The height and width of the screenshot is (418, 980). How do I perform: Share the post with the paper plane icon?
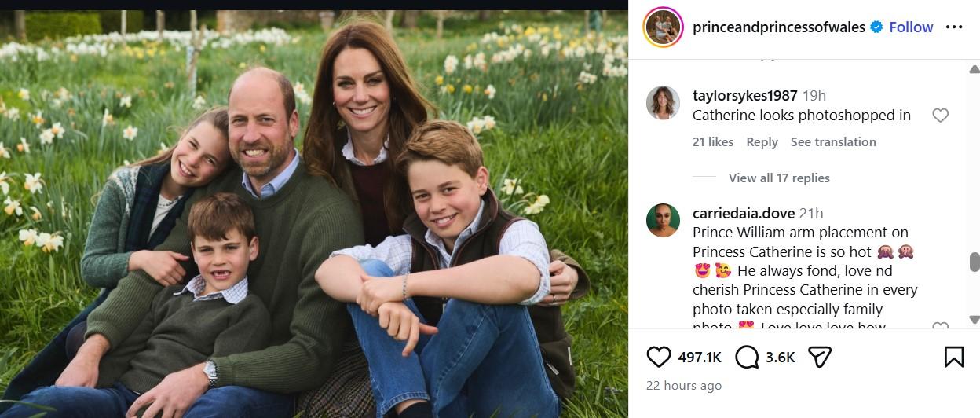(x=820, y=357)
